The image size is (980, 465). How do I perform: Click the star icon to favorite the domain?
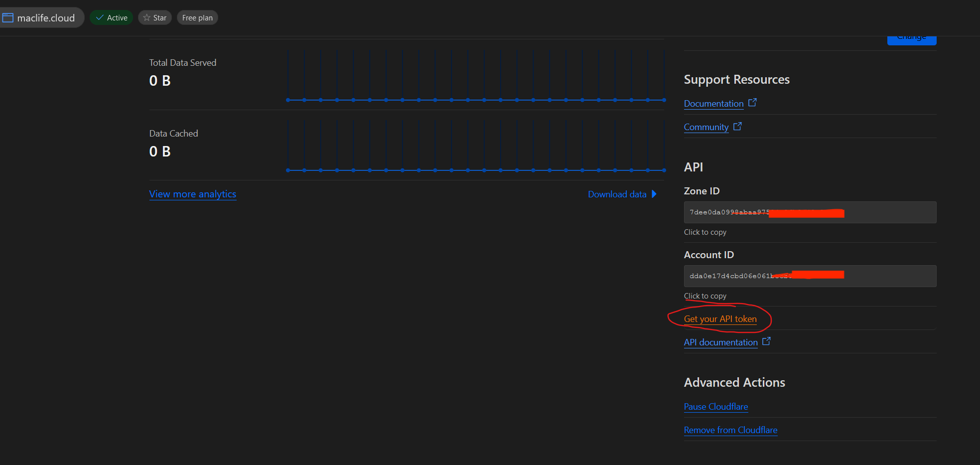tap(145, 17)
